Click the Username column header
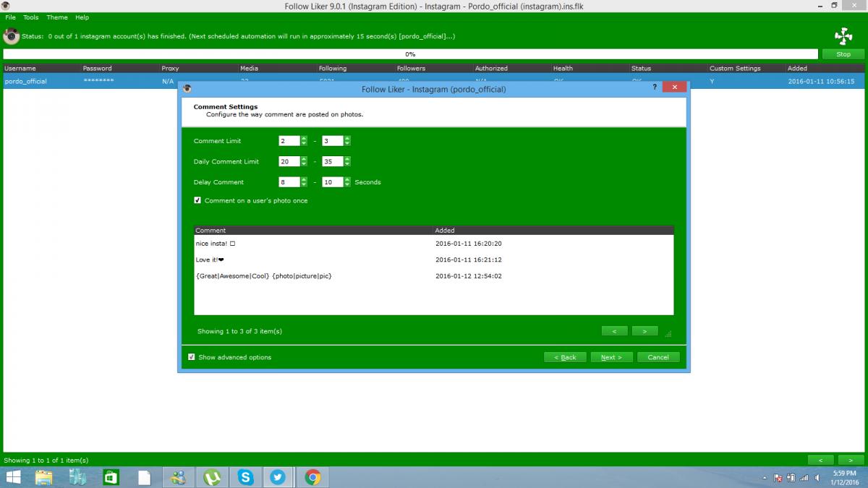Image resolution: width=868 pixels, height=488 pixels. [x=41, y=68]
